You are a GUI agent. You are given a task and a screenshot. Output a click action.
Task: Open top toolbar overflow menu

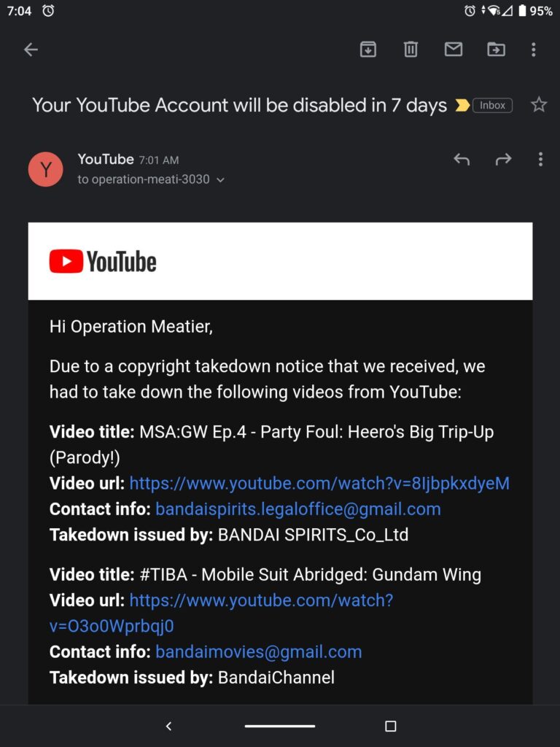pyautogui.click(x=533, y=49)
